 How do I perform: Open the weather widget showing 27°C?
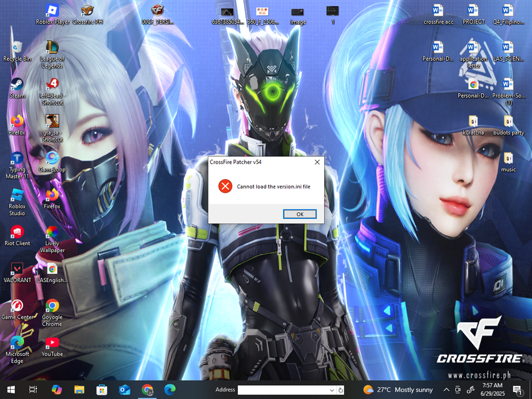[x=398, y=390]
